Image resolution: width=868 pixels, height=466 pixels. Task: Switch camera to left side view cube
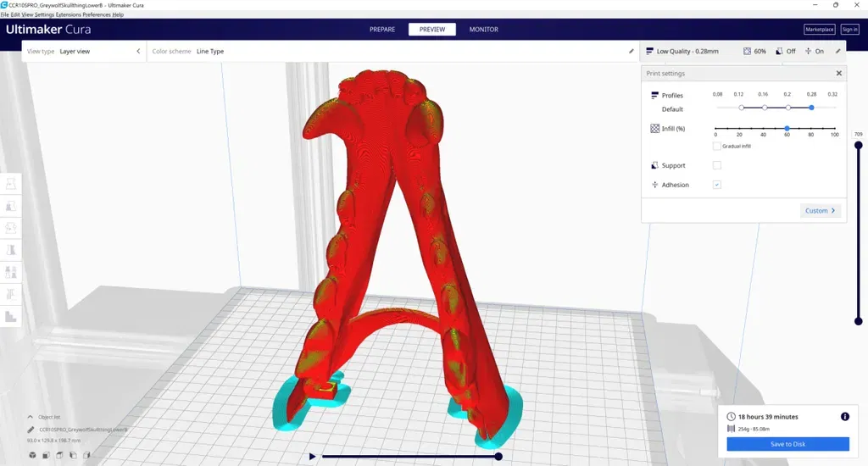73,455
